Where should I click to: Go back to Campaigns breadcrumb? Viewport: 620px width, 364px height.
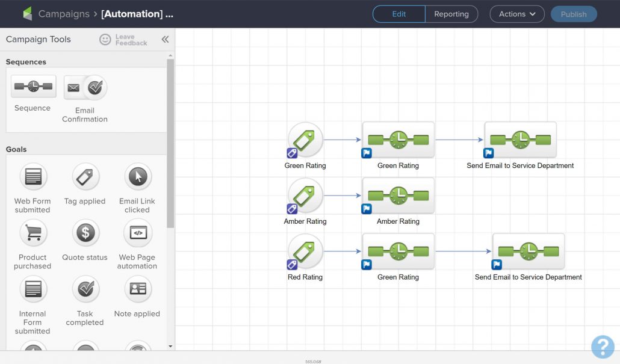(64, 14)
